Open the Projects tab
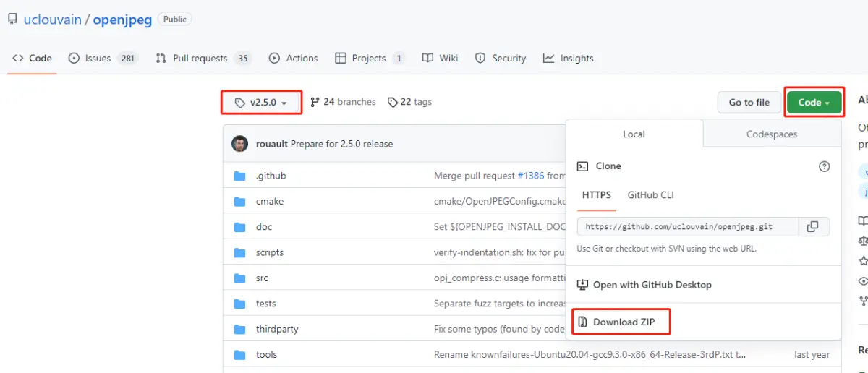This screenshot has height=373, width=868. click(x=370, y=59)
